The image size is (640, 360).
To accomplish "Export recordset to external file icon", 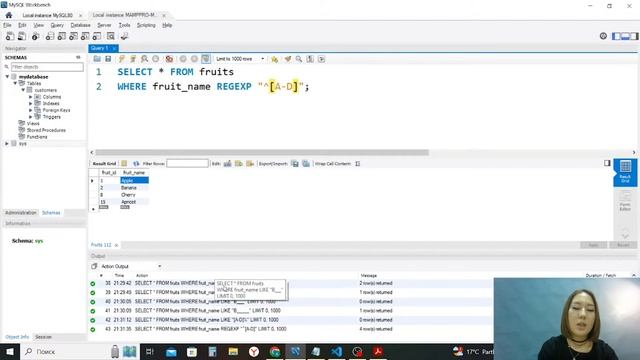I will click(x=295, y=164).
